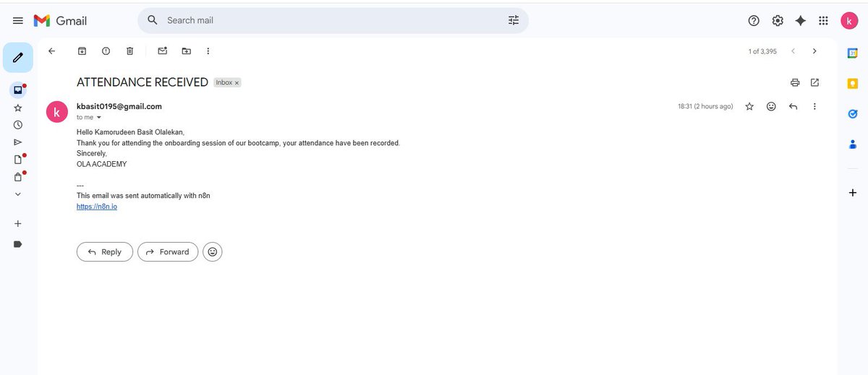Open Google Keep side panel
This screenshot has width=868, height=375.
pyautogui.click(x=853, y=84)
